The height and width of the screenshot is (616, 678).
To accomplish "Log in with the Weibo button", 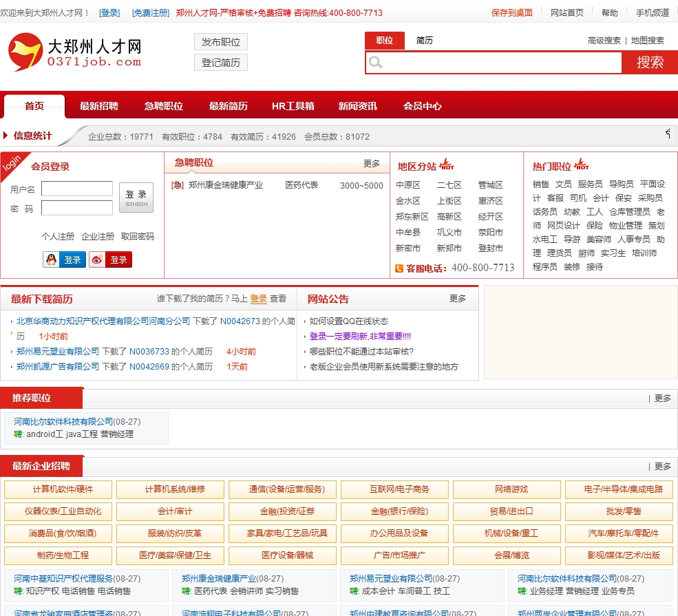I will point(110,259).
